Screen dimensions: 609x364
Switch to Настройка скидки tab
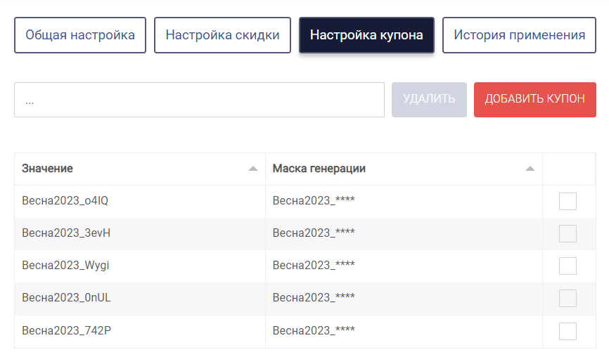pyautogui.click(x=222, y=35)
